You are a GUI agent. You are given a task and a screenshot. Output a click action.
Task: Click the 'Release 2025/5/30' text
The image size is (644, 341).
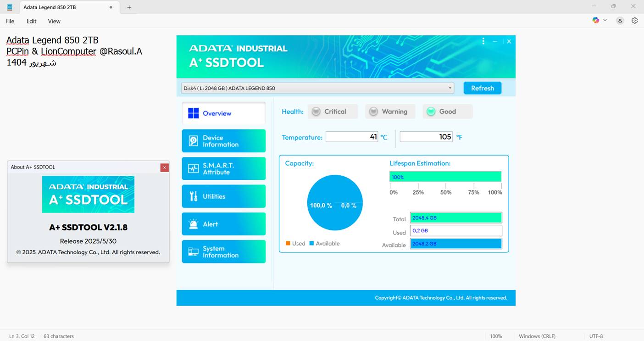(x=89, y=241)
